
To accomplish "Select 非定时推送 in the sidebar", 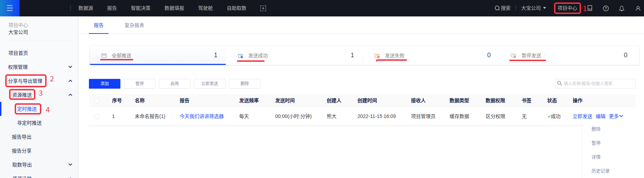I will (x=29, y=123).
